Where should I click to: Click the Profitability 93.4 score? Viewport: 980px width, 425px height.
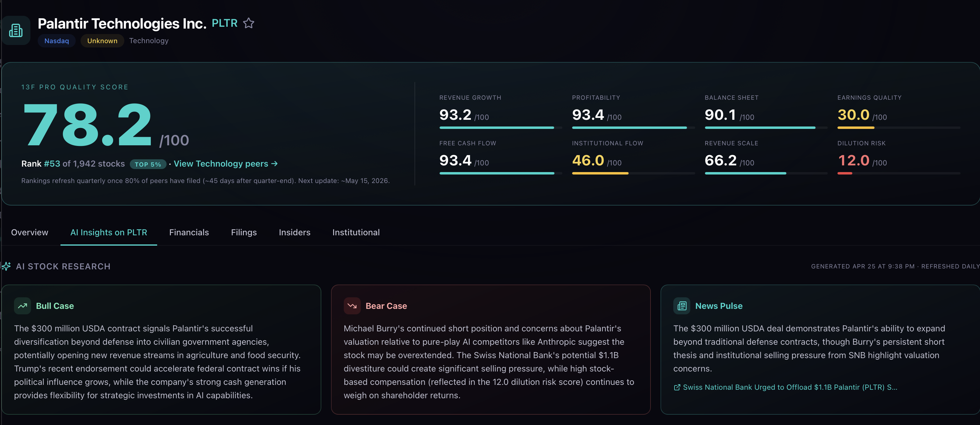pyautogui.click(x=588, y=115)
